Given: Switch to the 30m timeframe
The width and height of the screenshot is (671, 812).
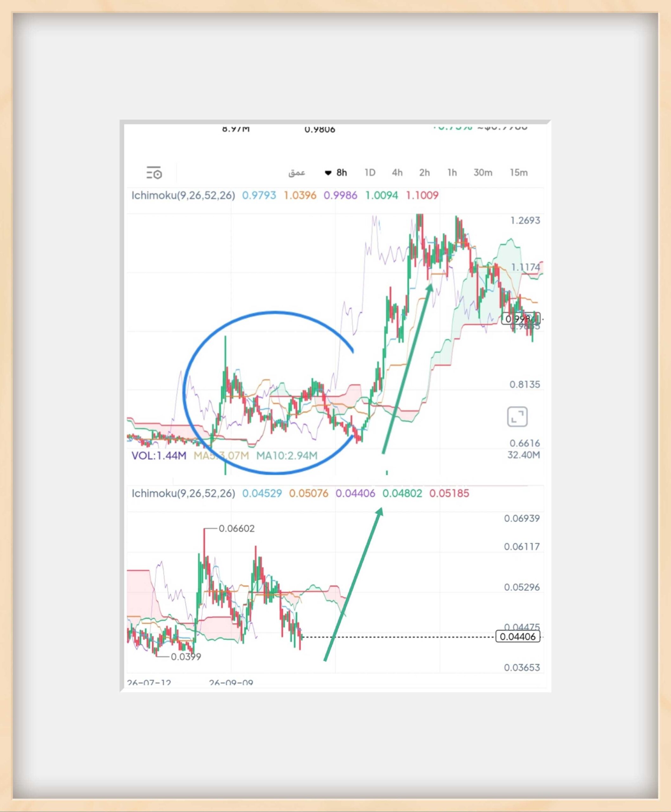Looking at the screenshot, I should point(483,173).
